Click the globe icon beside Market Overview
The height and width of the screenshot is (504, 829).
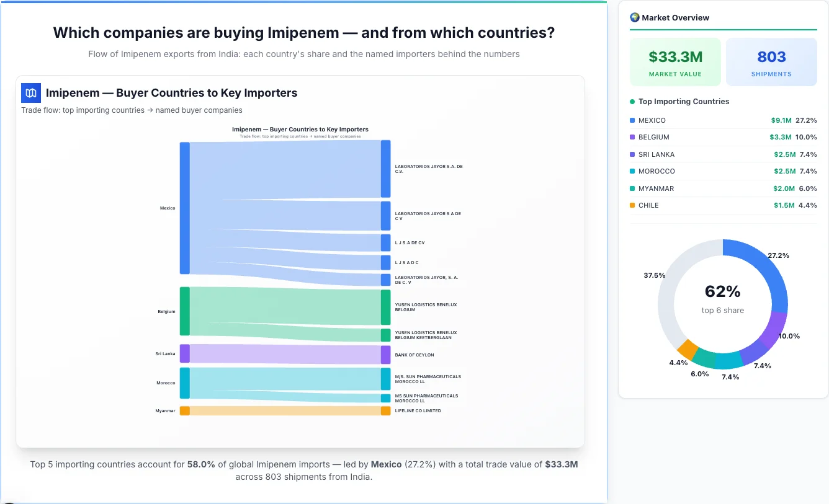point(634,17)
